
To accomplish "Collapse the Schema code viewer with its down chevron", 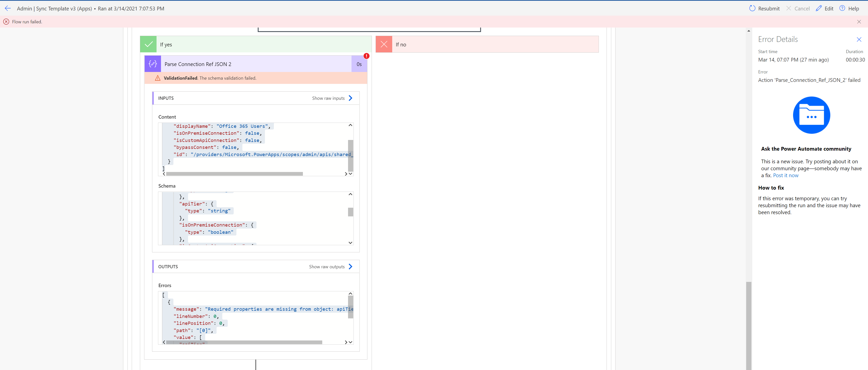I will (x=350, y=243).
